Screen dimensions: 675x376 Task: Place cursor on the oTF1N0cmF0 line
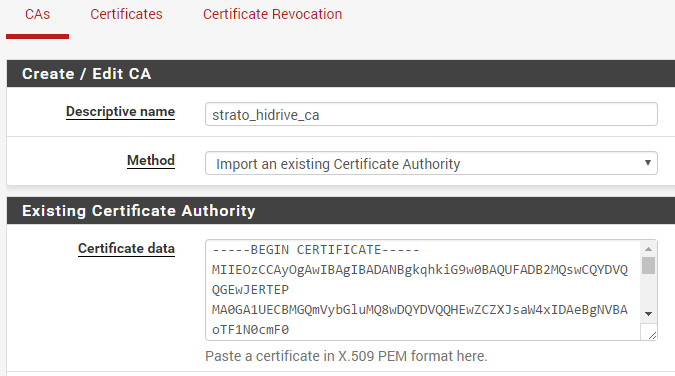[250, 330]
